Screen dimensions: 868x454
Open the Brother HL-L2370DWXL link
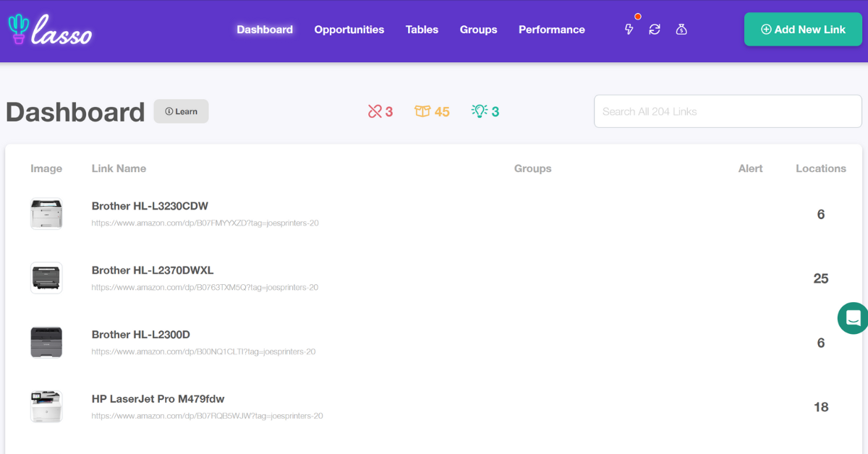point(153,270)
